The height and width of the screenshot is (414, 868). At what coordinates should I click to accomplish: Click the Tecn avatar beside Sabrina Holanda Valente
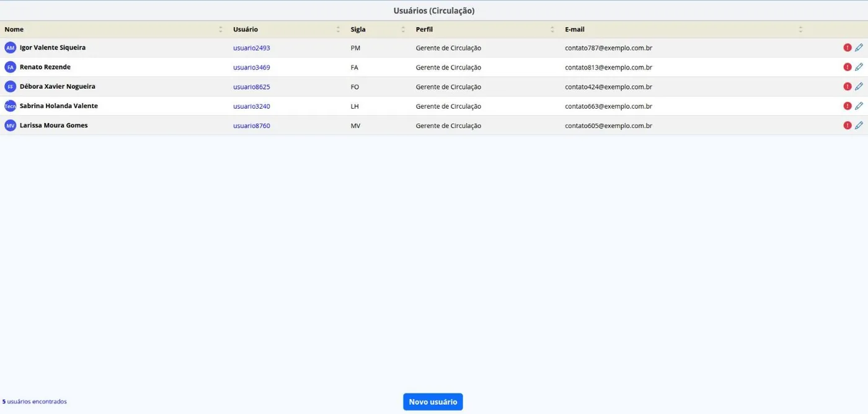pyautogui.click(x=10, y=106)
